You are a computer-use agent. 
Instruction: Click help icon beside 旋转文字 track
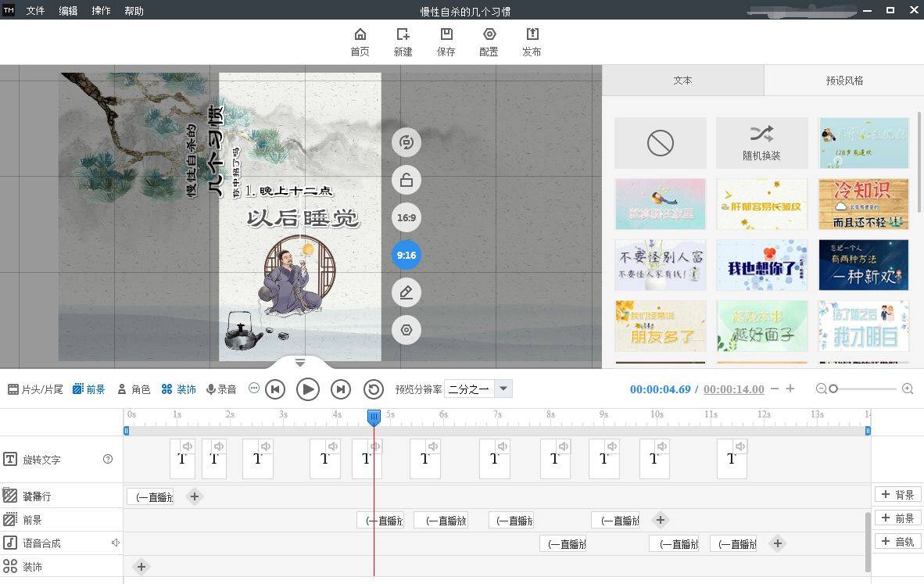(x=108, y=459)
